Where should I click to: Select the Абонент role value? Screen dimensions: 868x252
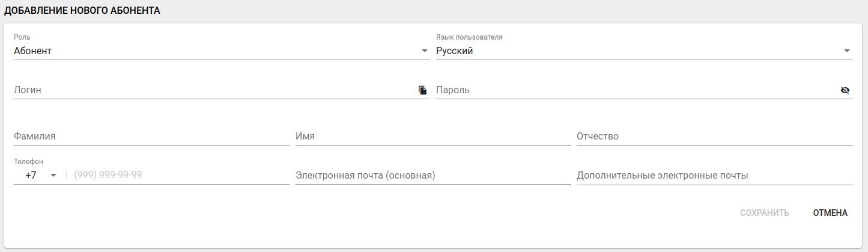click(33, 51)
